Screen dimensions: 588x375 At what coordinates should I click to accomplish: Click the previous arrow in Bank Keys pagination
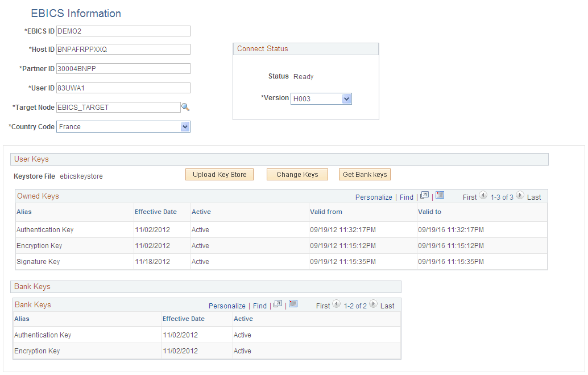[336, 304]
